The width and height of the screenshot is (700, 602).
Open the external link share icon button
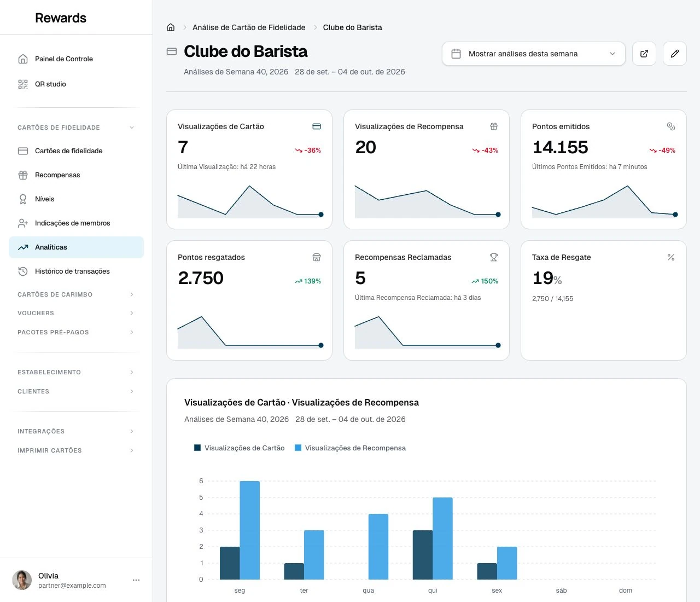pyautogui.click(x=644, y=54)
